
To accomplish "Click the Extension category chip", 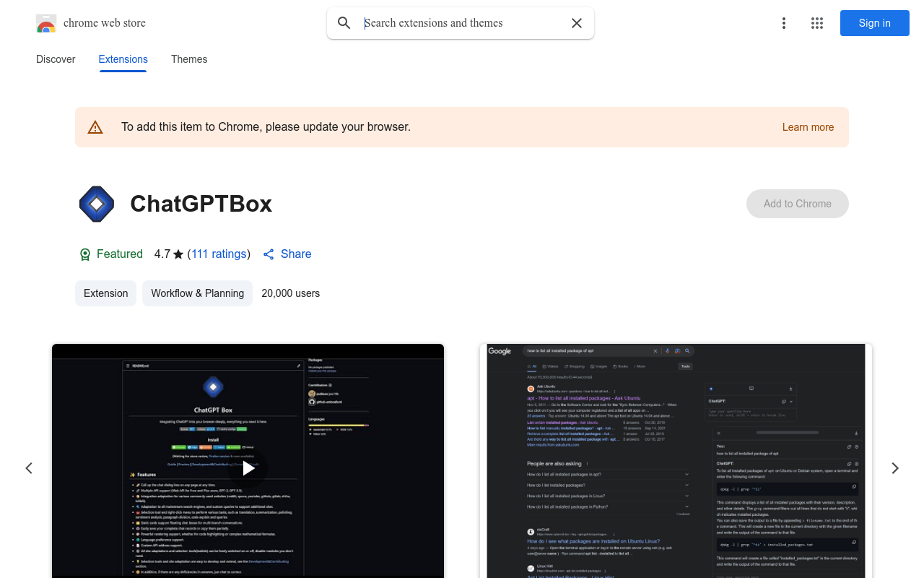I will pyautogui.click(x=105, y=293).
